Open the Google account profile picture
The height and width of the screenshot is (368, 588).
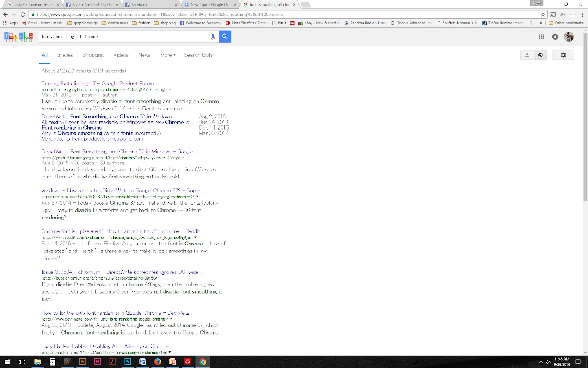(569, 37)
